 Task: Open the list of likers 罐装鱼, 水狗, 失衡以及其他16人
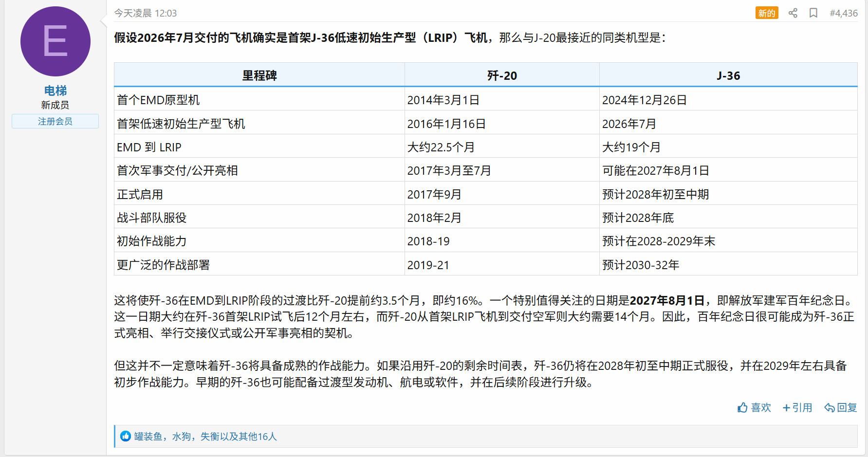(205, 437)
